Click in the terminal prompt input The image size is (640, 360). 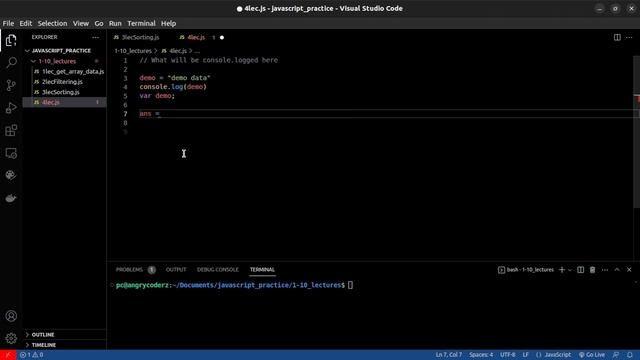click(x=350, y=285)
